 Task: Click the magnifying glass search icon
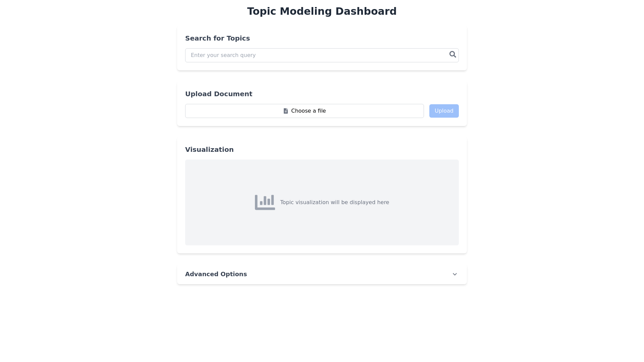453,54
